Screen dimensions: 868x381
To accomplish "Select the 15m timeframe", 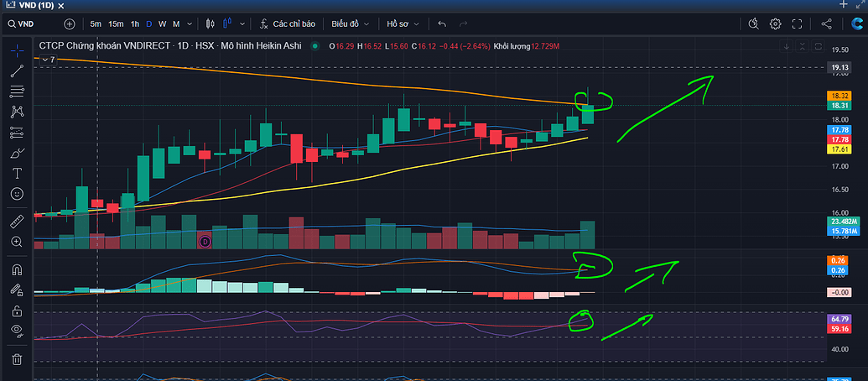I will tap(116, 23).
